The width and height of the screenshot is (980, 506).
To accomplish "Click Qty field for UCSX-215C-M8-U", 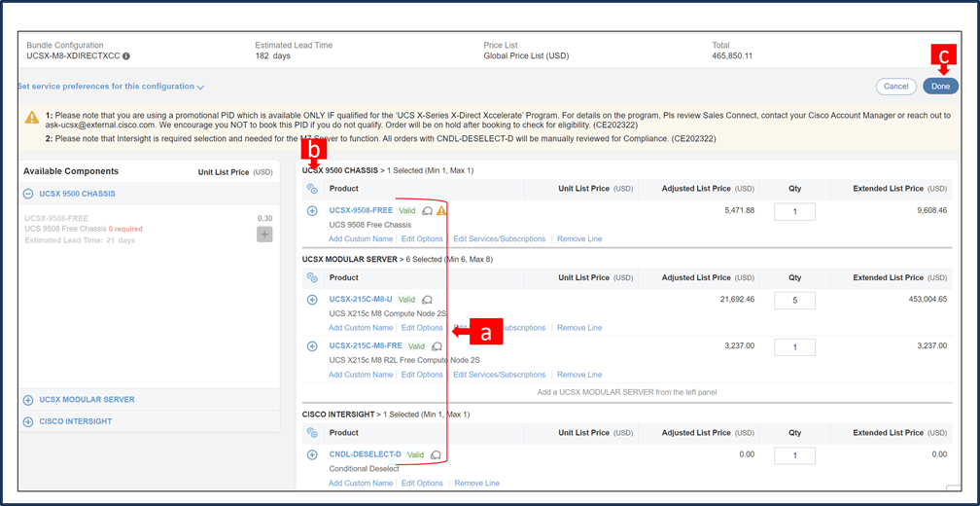I will (794, 301).
